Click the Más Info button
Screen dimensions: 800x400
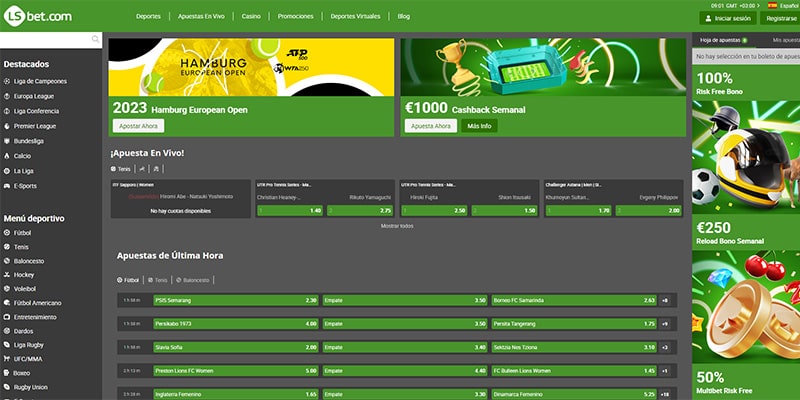pos(480,126)
